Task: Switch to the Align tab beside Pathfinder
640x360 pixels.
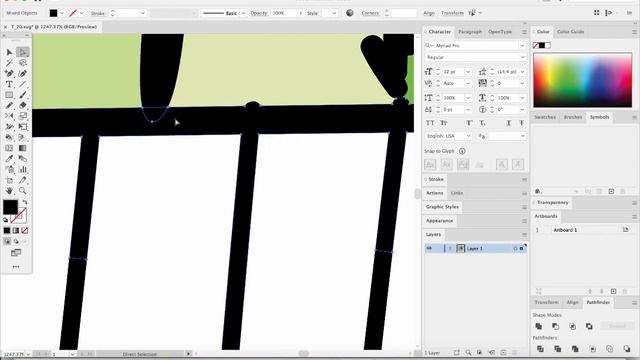Action: click(572, 302)
